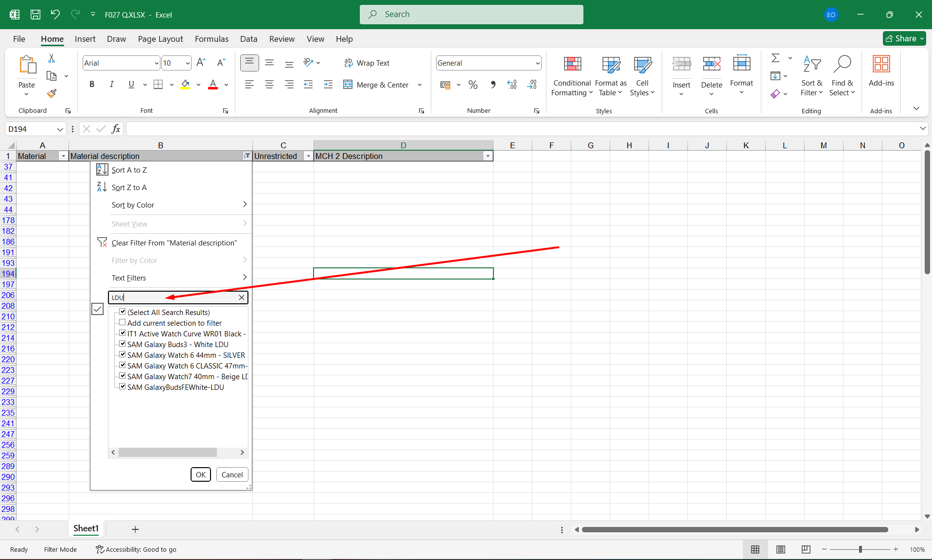Open the Page Layout ribbon tab
Image resolution: width=932 pixels, height=560 pixels.
[160, 39]
